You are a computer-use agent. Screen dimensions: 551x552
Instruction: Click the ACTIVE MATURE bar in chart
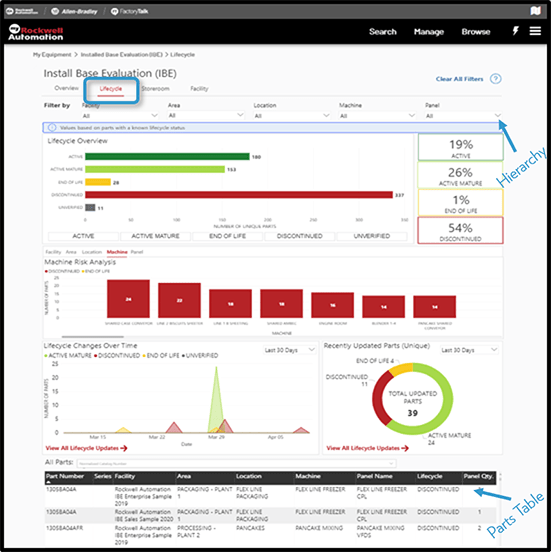point(155,169)
